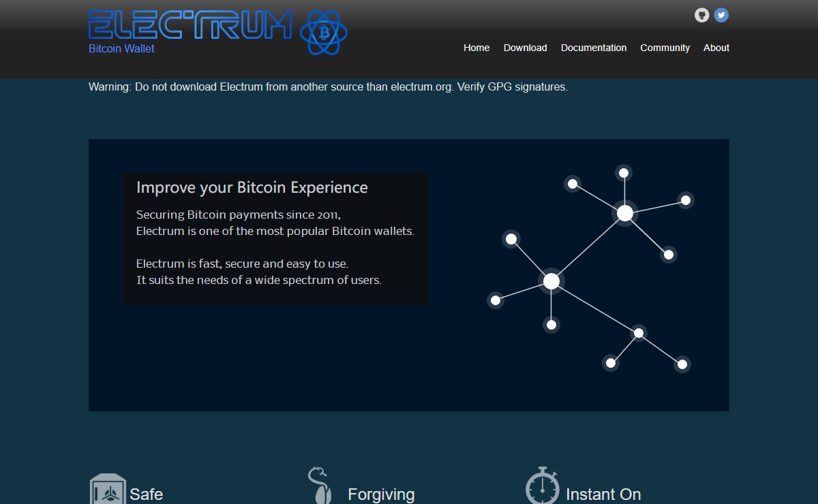Image resolution: width=818 pixels, height=504 pixels.
Task: Click the Forgiving feature heading
Action: tap(381, 494)
